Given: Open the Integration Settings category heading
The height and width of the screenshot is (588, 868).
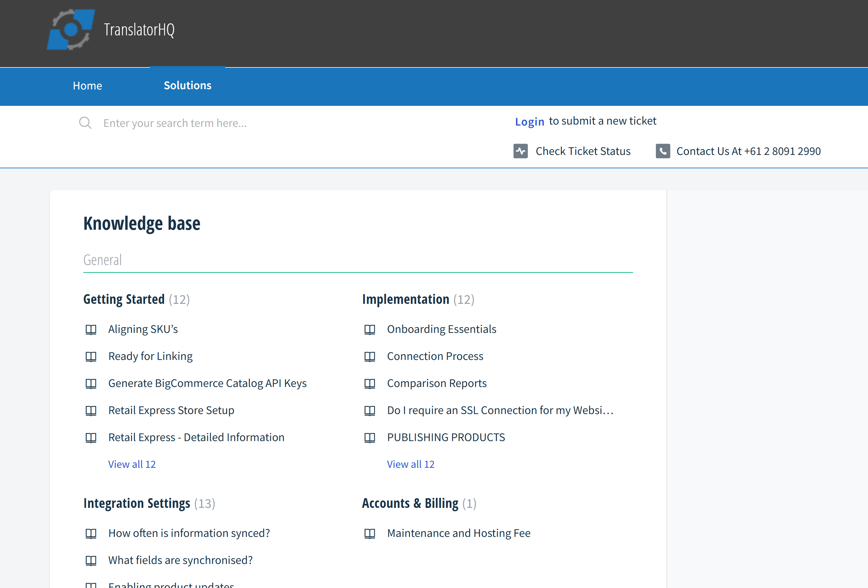Looking at the screenshot, I should 137,503.
